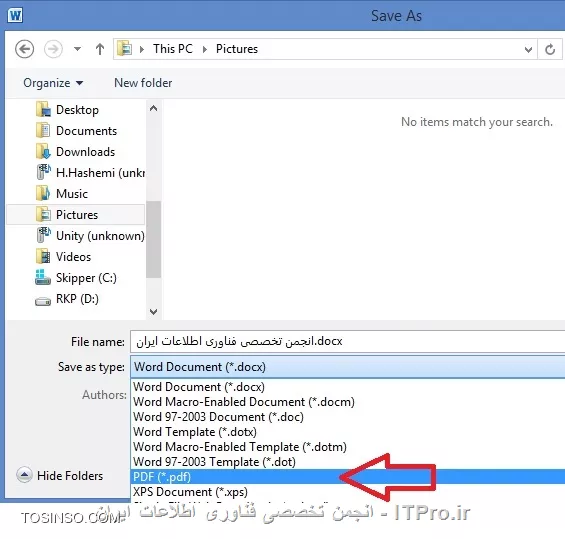Open address bar previous locations dropdown
Image resolution: width=565 pixels, height=539 pixels.
528,49
